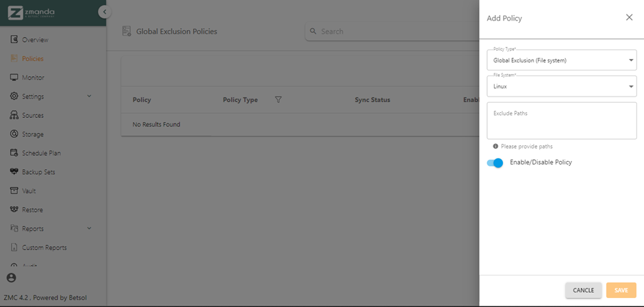Screen dimensions: 644x307
Task: Filter by Policy Type funnel icon
Action: 278,100
